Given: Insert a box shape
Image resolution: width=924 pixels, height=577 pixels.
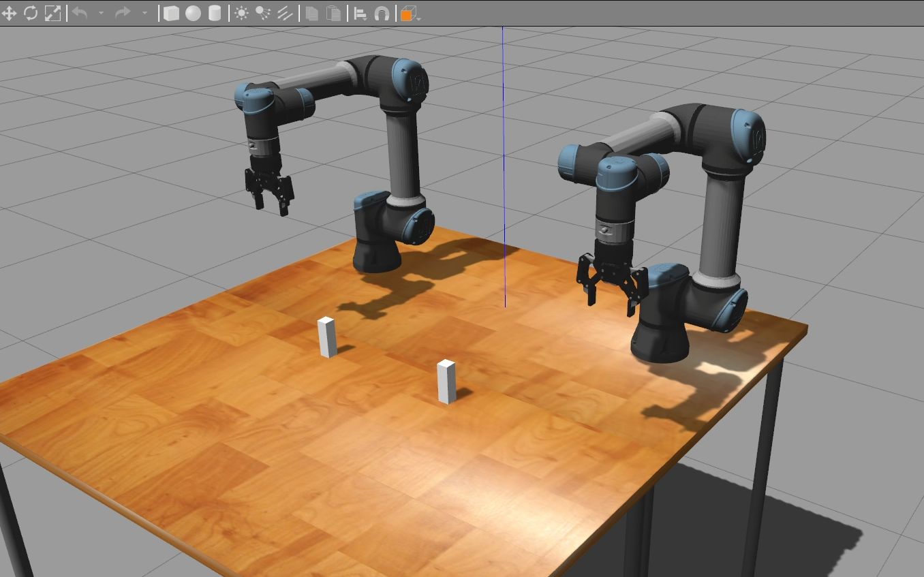Looking at the screenshot, I should tap(171, 13).
